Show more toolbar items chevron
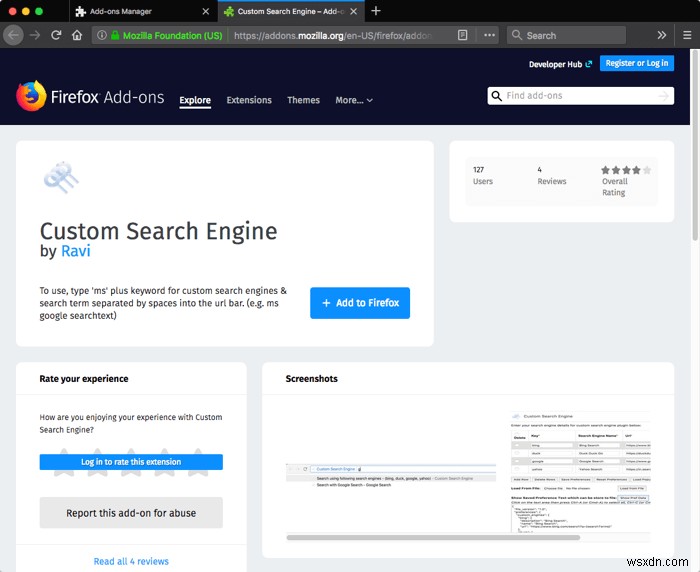The width and height of the screenshot is (700, 572). pyautogui.click(x=662, y=35)
